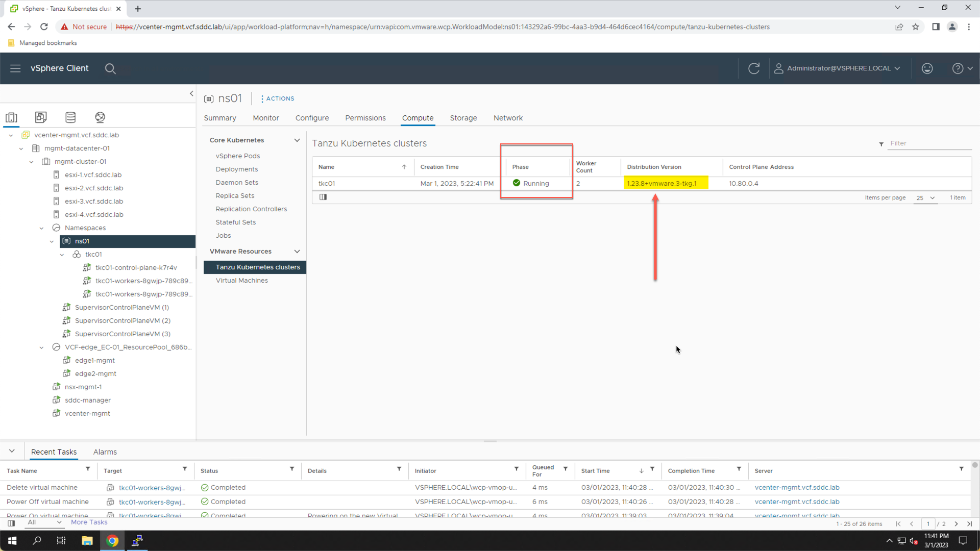This screenshot has height=551, width=980.
Task: Open the Configure tab
Action: (x=312, y=118)
